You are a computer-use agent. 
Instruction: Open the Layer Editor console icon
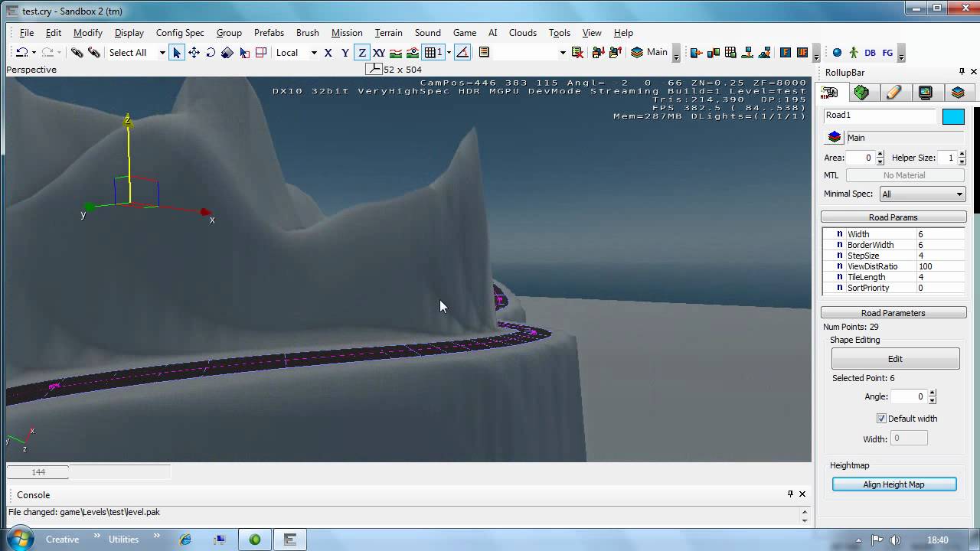(483, 52)
